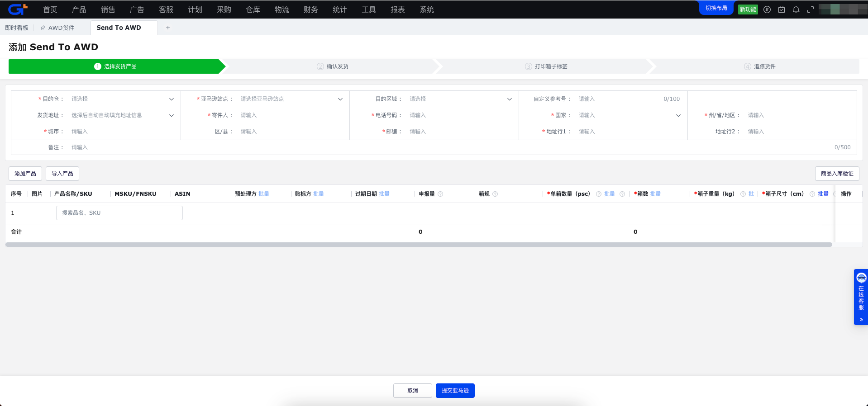Click help icon beside 箱子重量 (kg)
868x406 pixels.
(743, 194)
